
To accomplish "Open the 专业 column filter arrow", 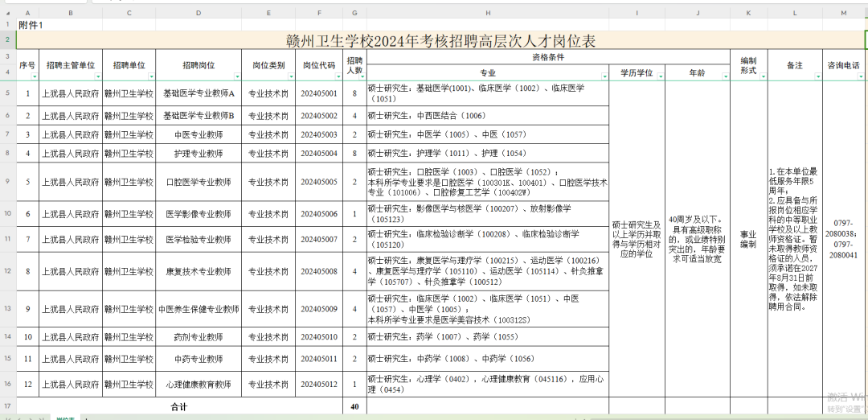I will 604,76.
